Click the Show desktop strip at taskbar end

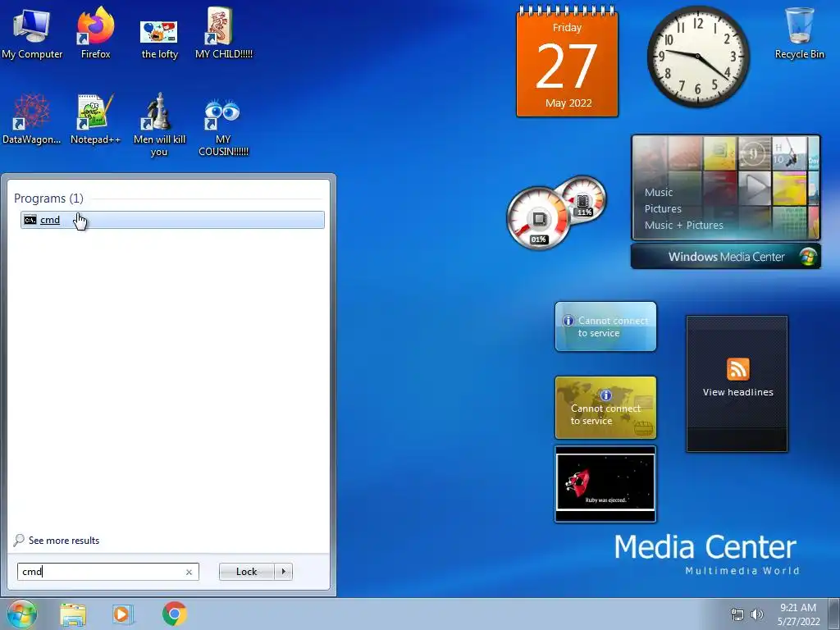(x=834, y=614)
